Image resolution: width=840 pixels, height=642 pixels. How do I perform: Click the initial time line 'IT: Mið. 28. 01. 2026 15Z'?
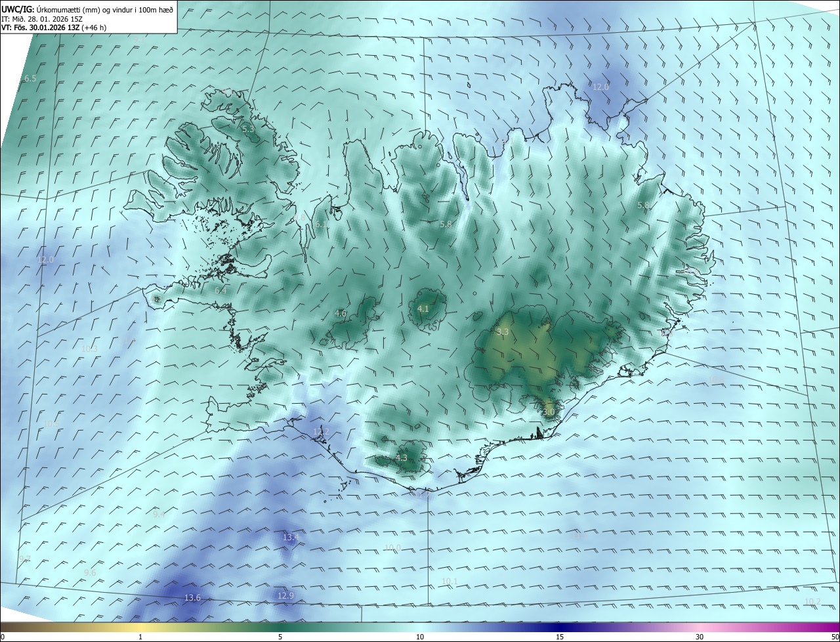point(42,18)
